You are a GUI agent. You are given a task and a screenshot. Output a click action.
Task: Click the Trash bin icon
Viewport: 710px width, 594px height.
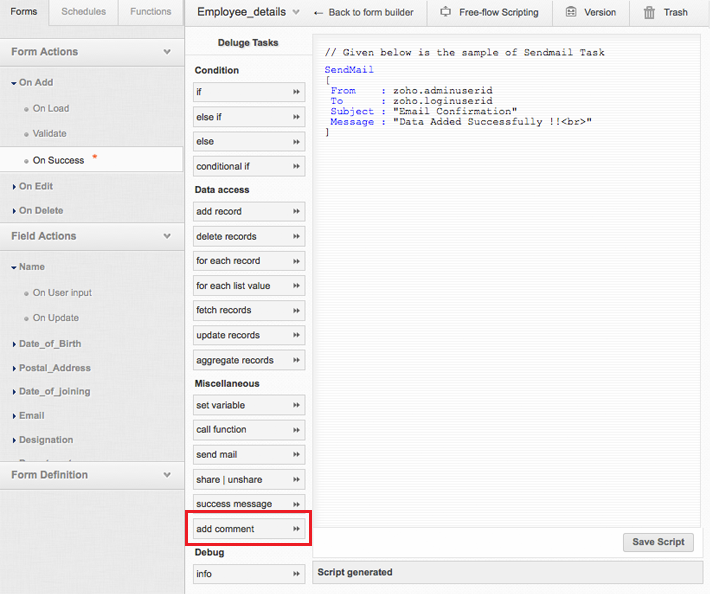click(x=649, y=12)
